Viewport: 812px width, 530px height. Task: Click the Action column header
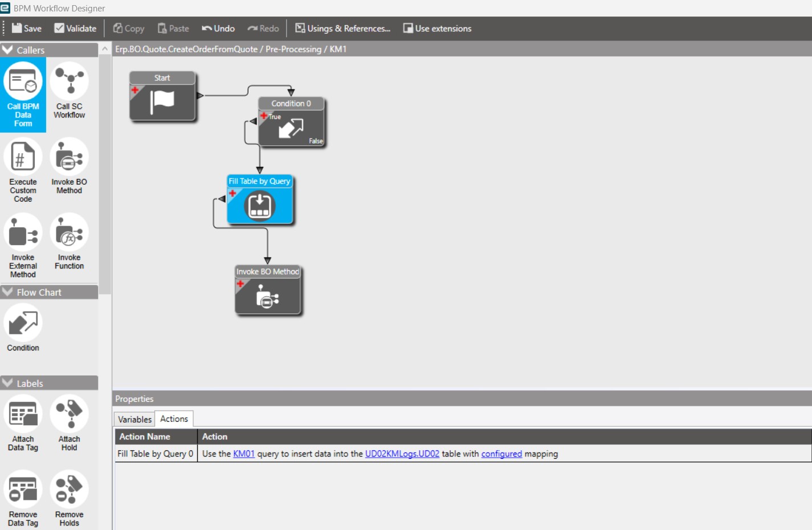[504, 437]
